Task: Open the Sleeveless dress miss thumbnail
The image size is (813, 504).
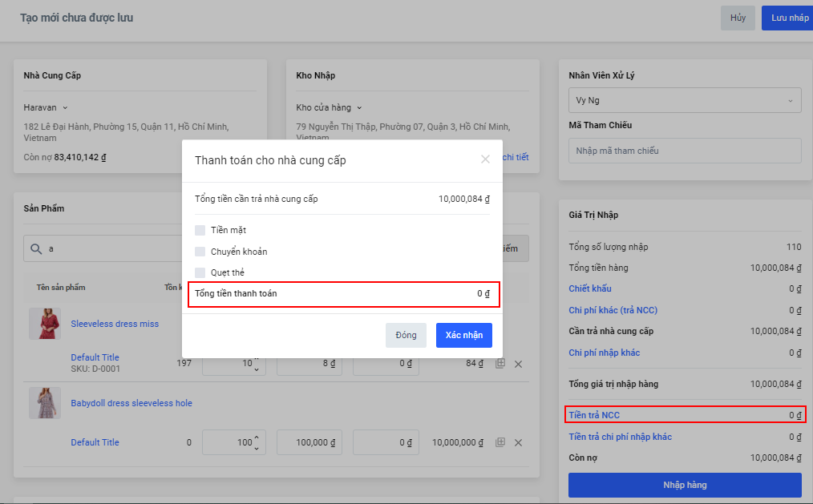Action: 45,324
